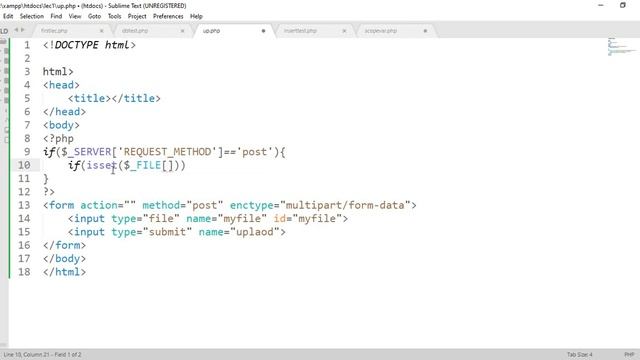This screenshot has width=640, height=360.
Task: Open the Edit menu
Action: coord(8,16)
